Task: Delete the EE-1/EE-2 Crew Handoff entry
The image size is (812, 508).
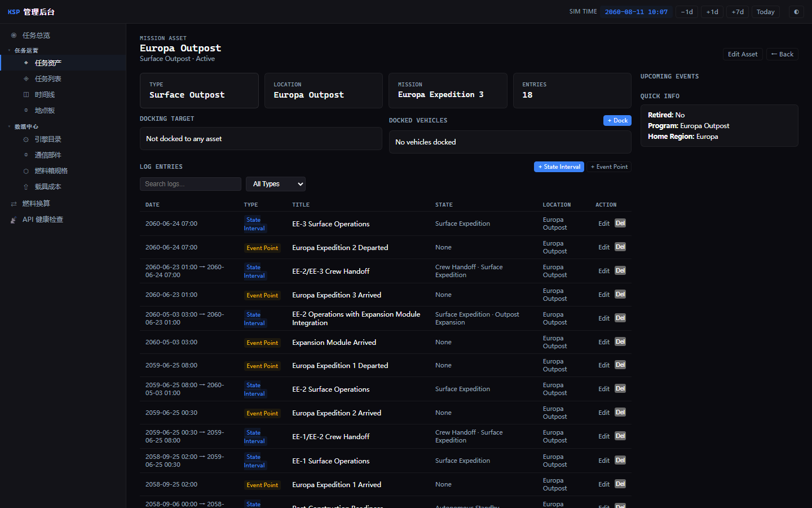Action: point(620,436)
